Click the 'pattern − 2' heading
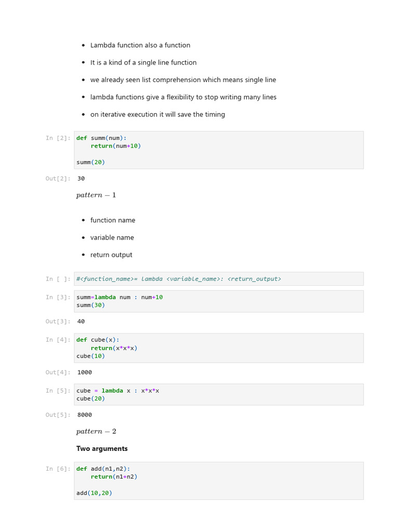Image resolution: width=399 pixels, height=532 pixels. [96, 432]
